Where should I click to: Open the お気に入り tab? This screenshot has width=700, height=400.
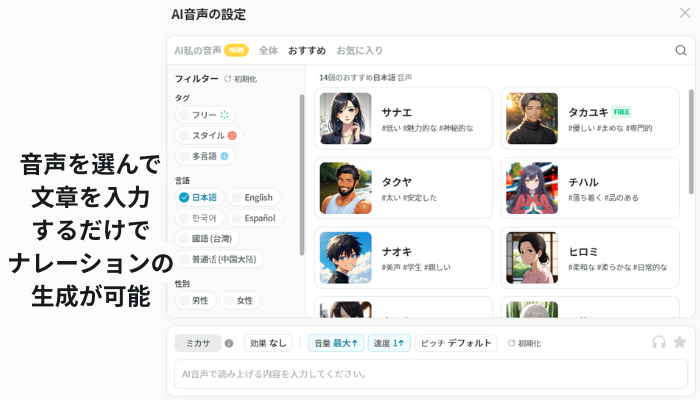click(359, 50)
